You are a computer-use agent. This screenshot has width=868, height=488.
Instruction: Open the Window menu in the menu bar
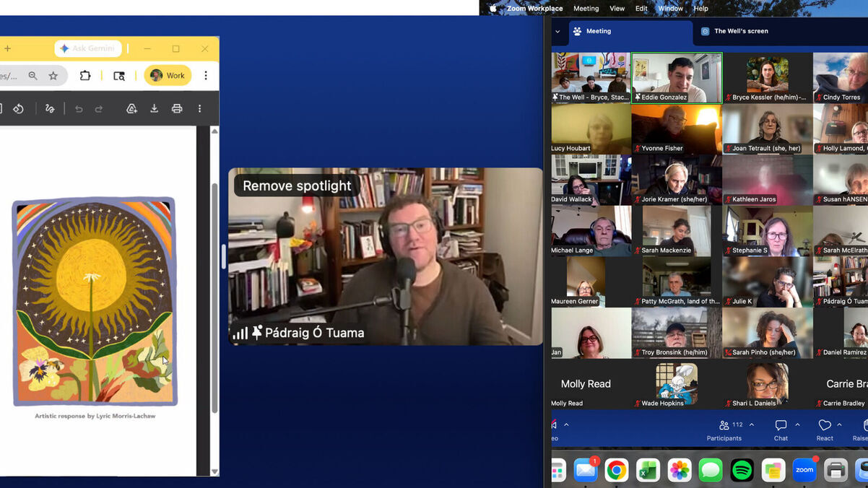[x=669, y=8]
